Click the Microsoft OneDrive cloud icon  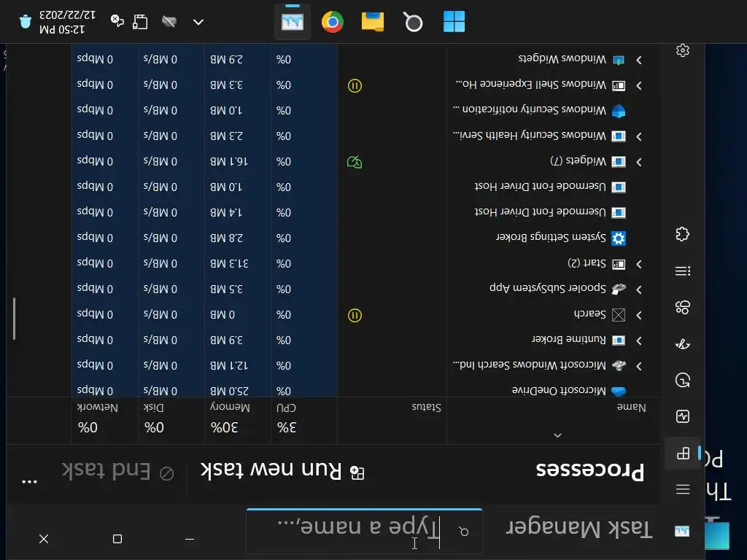click(x=619, y=391)
